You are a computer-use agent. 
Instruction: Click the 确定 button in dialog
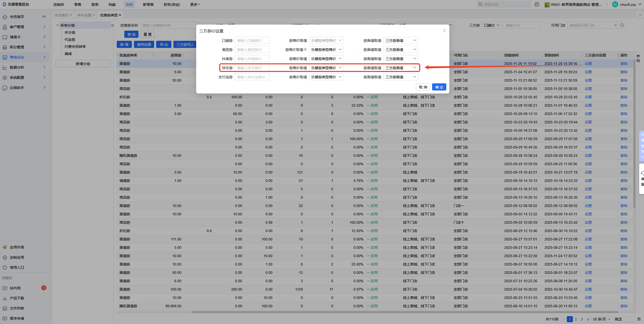tap(439, 87)
